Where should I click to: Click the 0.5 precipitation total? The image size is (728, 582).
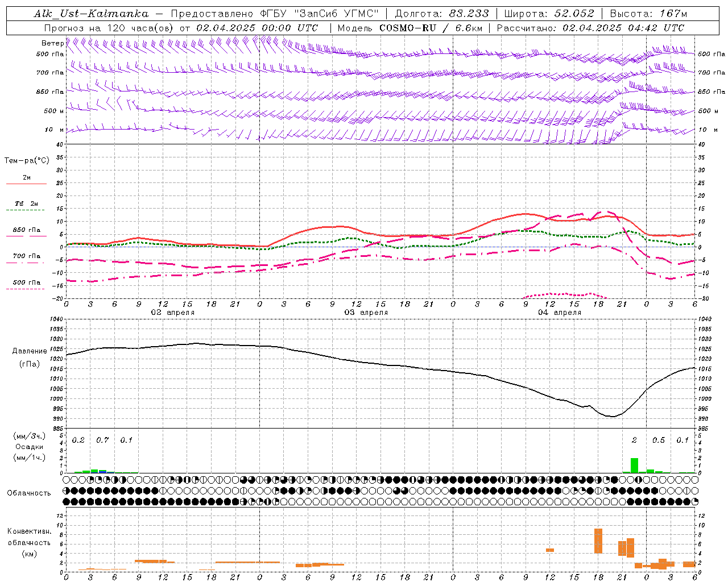point(659,440)
